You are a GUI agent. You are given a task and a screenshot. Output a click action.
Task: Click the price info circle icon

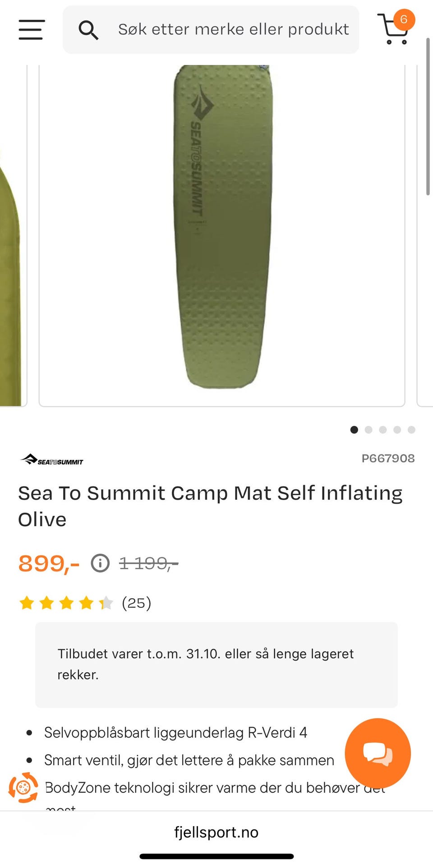pyautogui.click(x=100, y=563)
